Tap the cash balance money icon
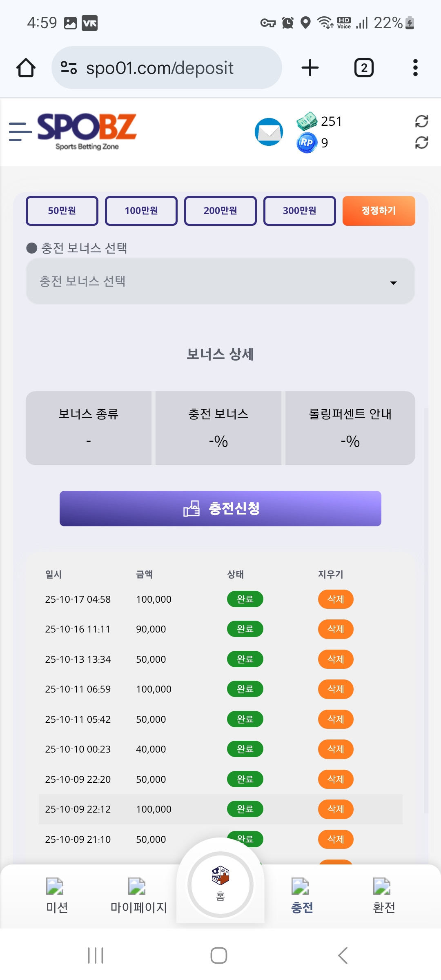The height and width of the screenshot is (980, 441). point(307,121)
